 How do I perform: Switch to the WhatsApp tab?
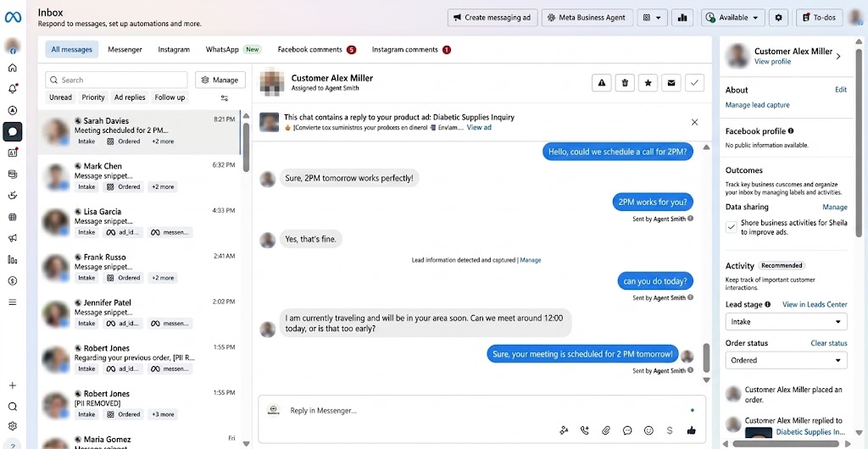coord(232,49)
